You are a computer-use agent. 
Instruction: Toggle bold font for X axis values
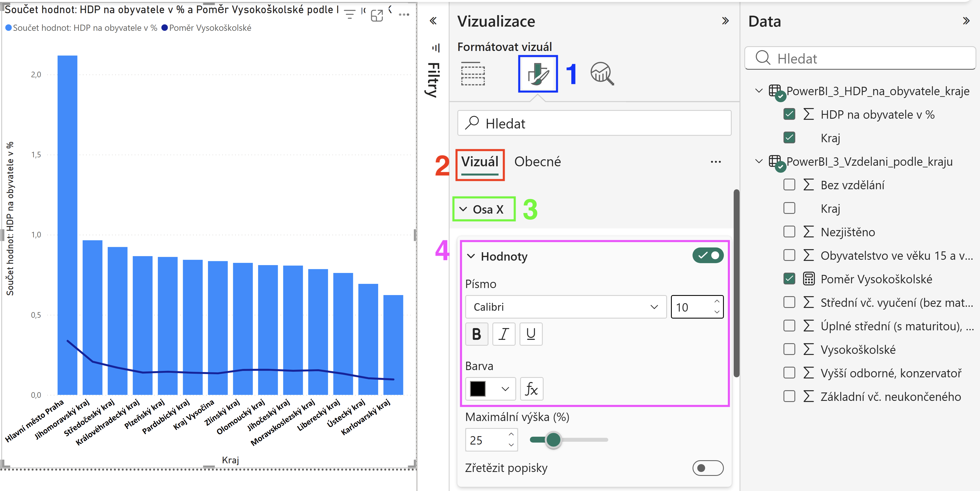[477, 334]
